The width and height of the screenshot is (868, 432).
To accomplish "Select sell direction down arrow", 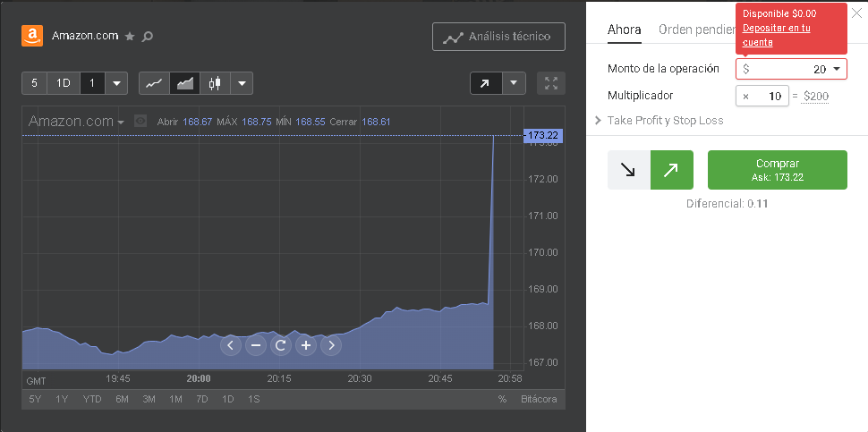I will point(629,170).
